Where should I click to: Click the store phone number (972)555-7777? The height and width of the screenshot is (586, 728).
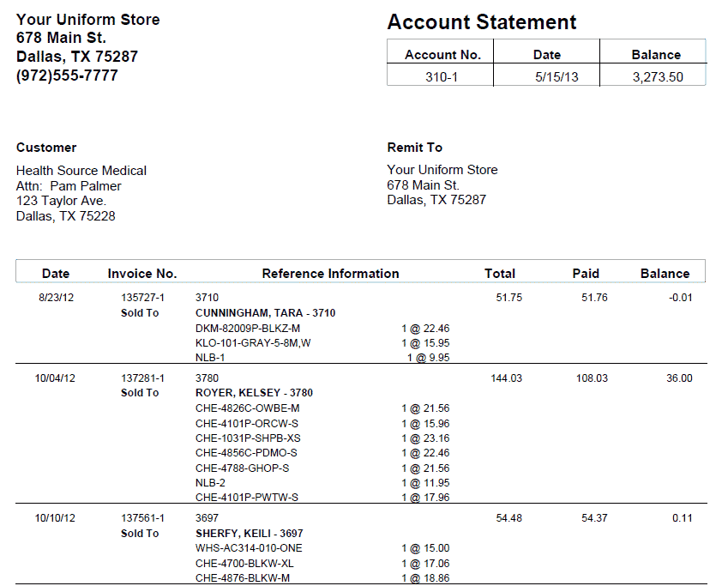click(x=67, y=76)
